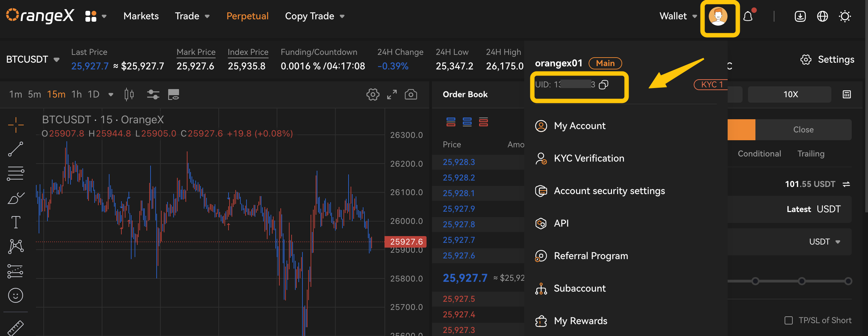Expand the Copy Trade dropdown
868x336 pixels.
click(342, 16)
